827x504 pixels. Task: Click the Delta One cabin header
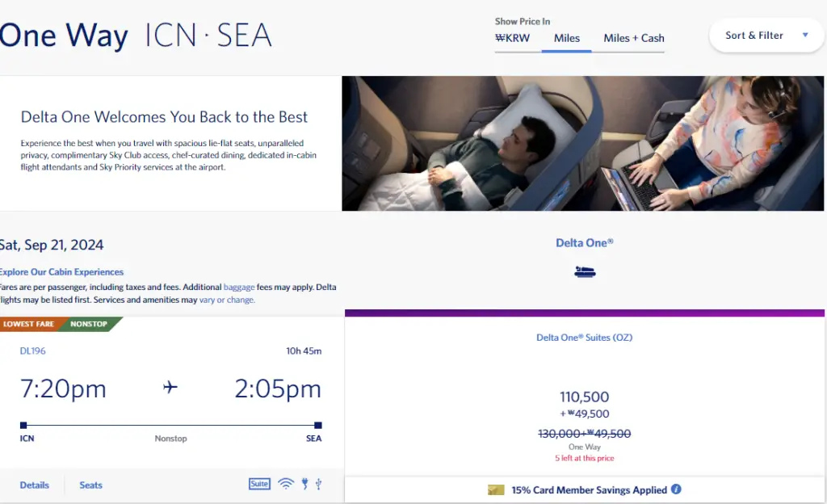point(585,242)
